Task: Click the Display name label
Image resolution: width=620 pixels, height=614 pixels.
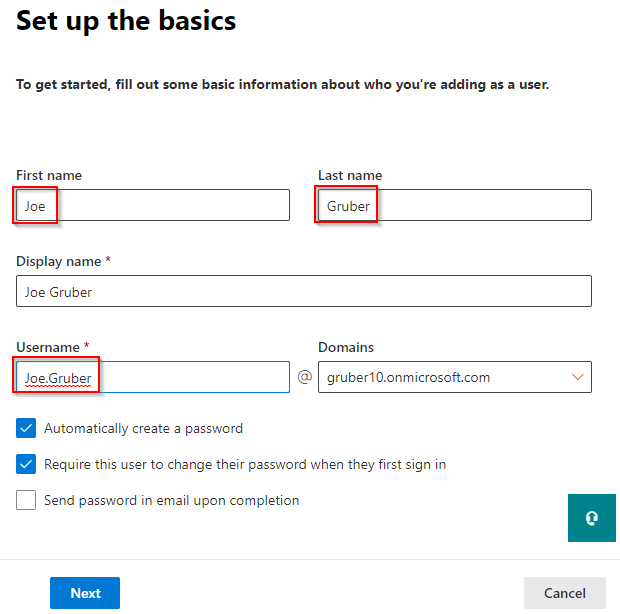Action: coord(60,261)
